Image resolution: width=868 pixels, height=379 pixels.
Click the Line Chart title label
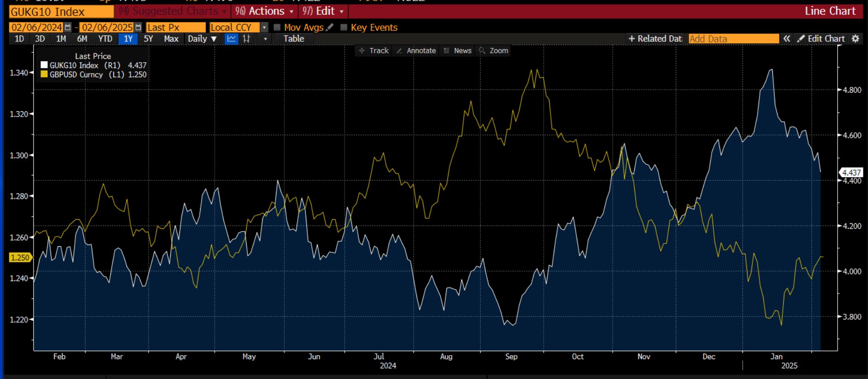coord(830,11)
